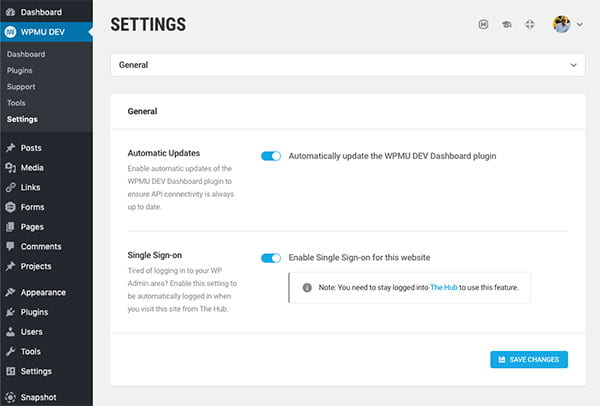Click the user avatar picture
This screenshot has height=406, width=600.
(562, 24)
